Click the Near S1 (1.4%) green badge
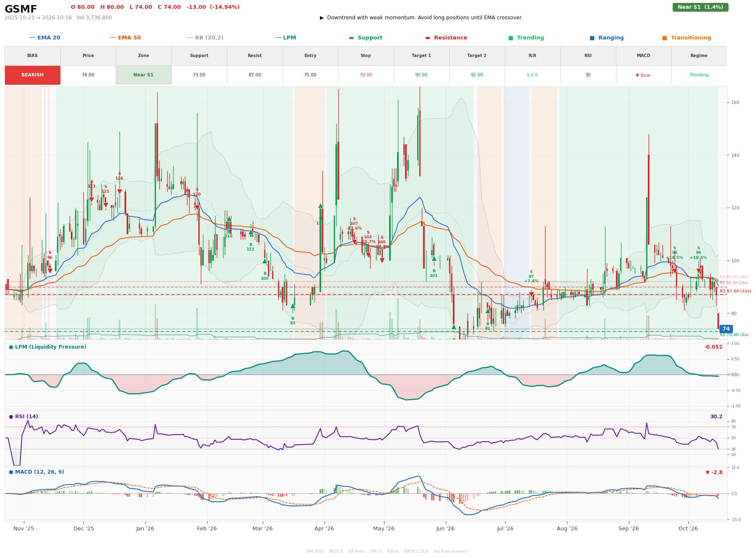 point(700,7)
